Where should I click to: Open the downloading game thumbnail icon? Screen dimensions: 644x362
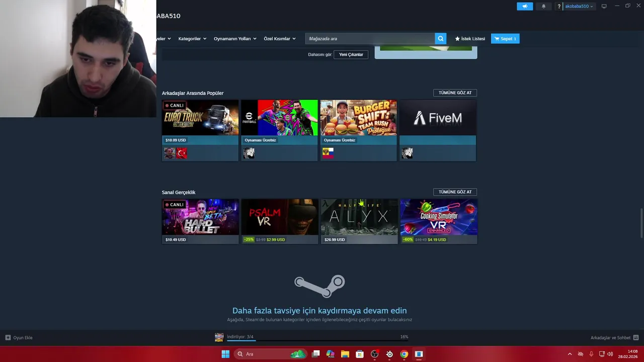point(219,337)
